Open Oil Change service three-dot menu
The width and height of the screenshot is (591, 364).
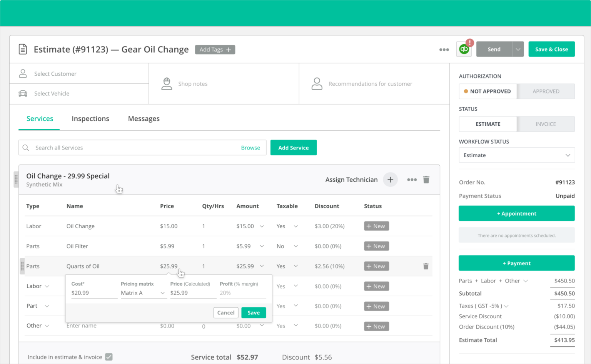tap(412, 180)
